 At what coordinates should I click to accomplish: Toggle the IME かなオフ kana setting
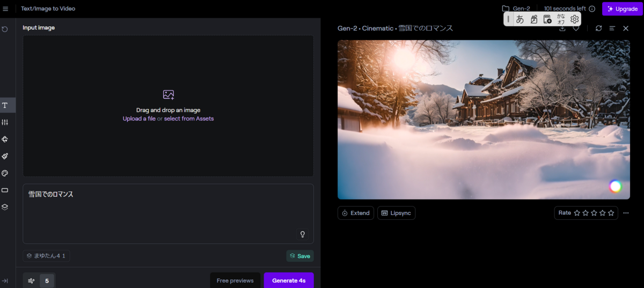tap(561, 19)
